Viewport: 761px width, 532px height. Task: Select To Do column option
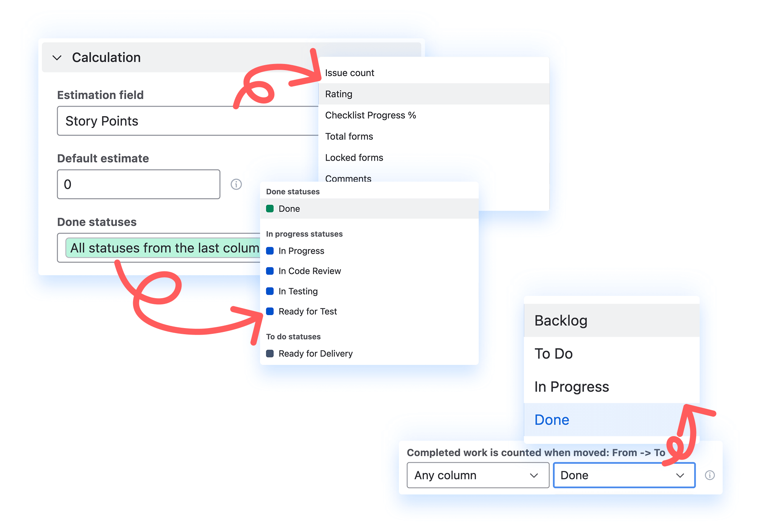point(553,353)
